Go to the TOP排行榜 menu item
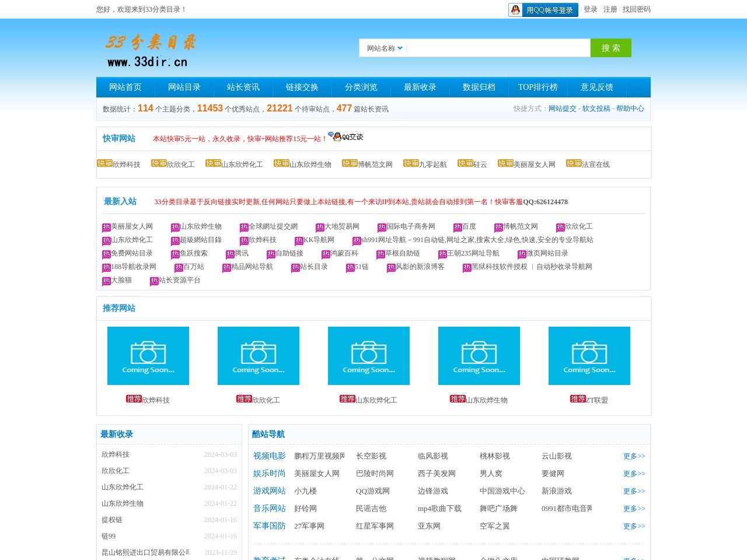Image resolution: width=747 pixels, height=560 pixels. (x=537, y=87)
